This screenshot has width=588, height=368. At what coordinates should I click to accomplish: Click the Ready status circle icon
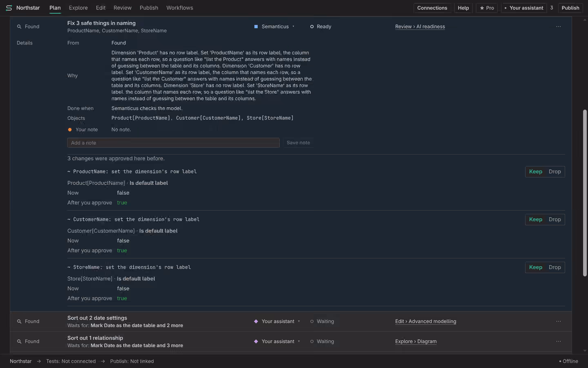(x=312, y=27)
